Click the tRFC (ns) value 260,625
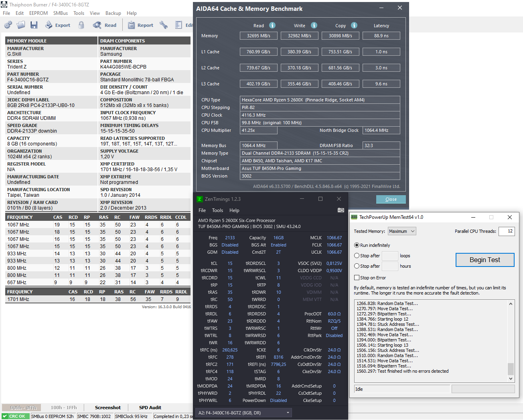 [x=230, y=350]
